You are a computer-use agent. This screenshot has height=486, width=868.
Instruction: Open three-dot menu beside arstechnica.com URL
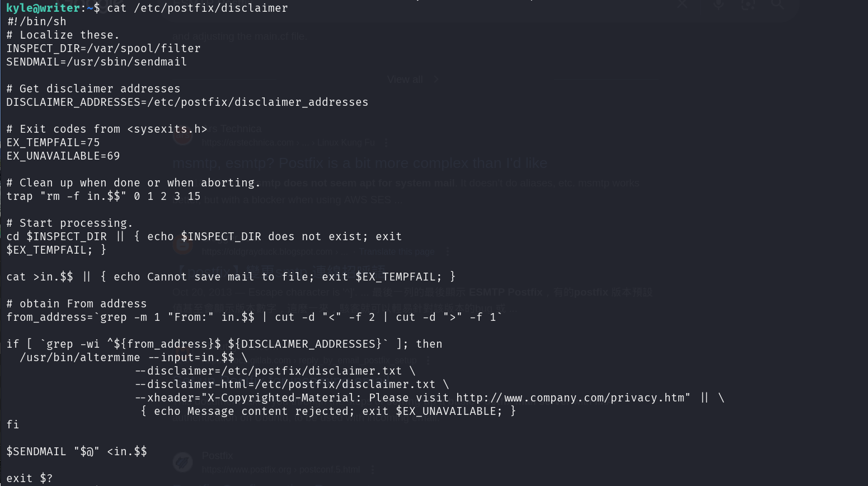386,143
